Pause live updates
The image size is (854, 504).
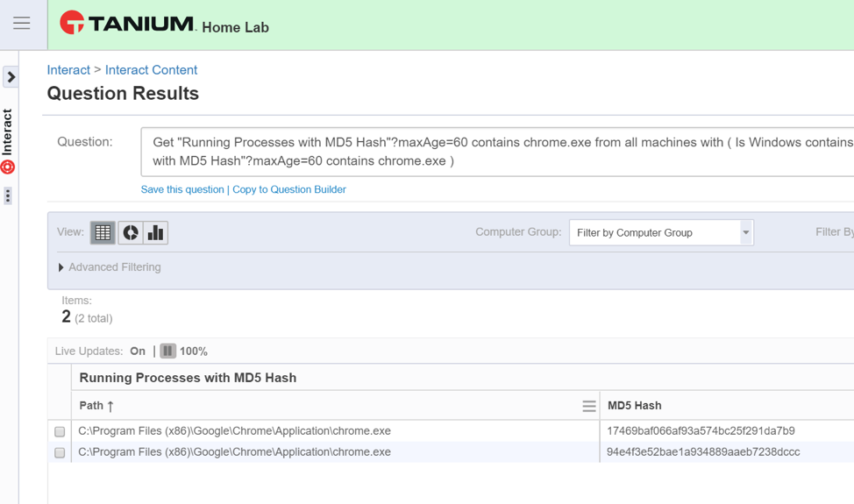coord(167,351)
